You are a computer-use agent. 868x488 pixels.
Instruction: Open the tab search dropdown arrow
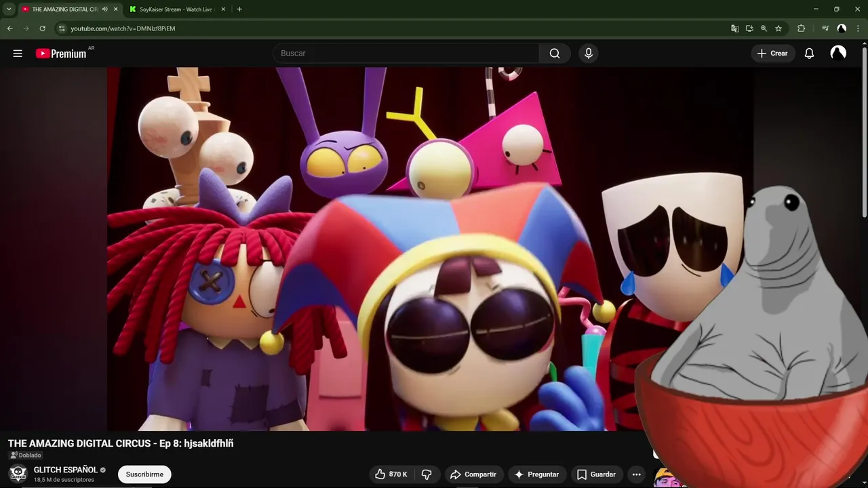click(9, 9)
